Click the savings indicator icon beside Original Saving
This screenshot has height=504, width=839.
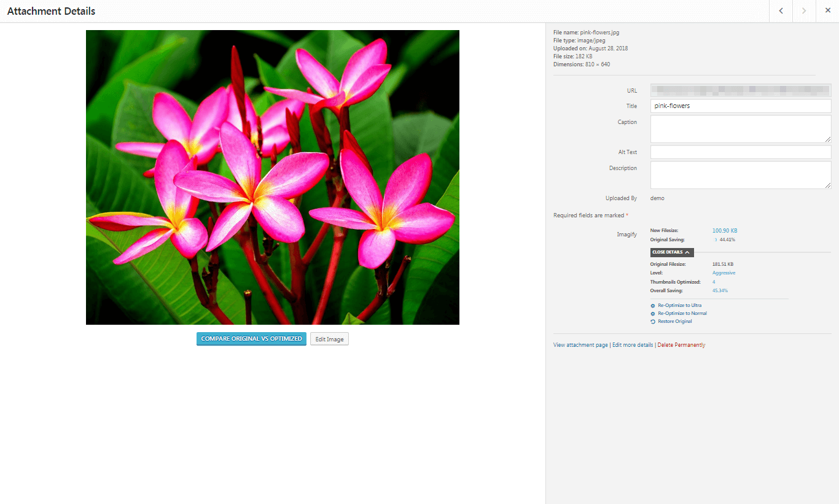(x=714, y=239)
